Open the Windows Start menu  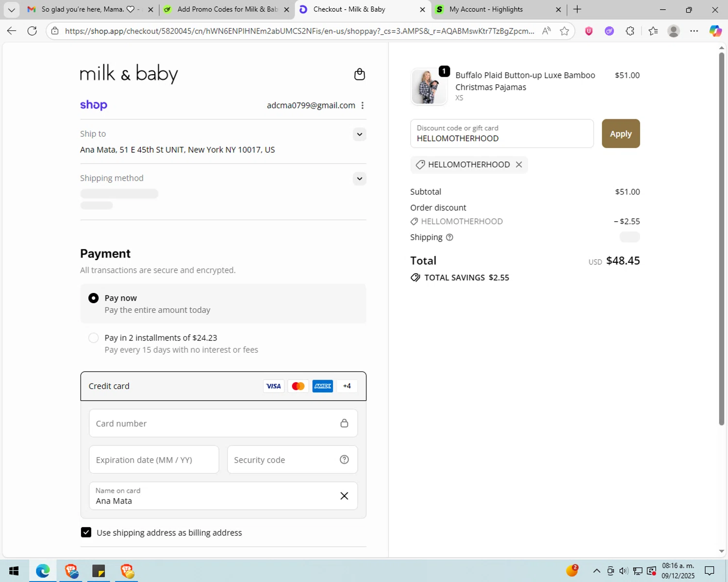[x=14, y=571]
